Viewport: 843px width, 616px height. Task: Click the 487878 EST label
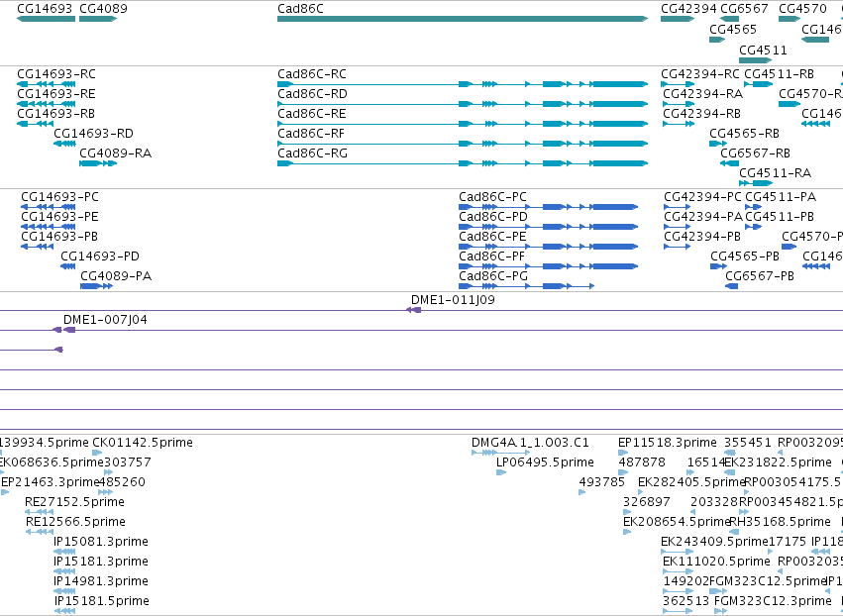pos(642,462)
